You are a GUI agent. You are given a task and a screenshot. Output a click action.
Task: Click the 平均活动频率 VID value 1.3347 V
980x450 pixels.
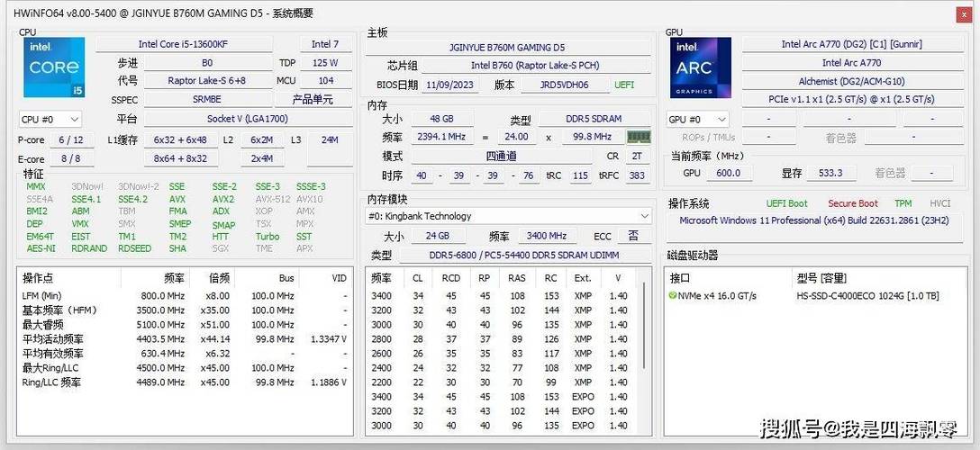[329, 339]
